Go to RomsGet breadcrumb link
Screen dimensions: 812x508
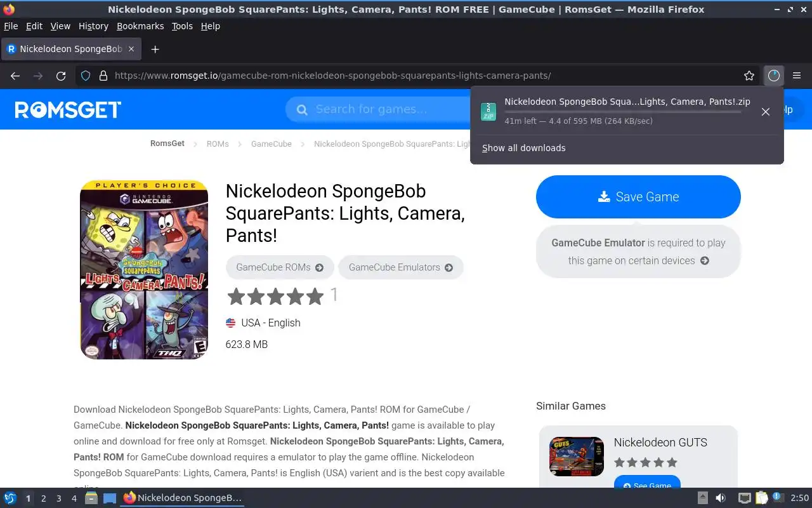167,144
